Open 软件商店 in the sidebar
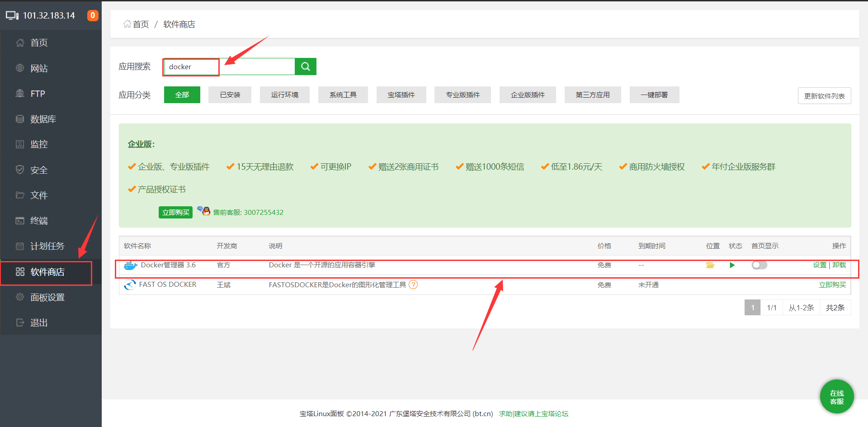The width and height of the screenshot is (868, 427). click(x=51, y=272)
